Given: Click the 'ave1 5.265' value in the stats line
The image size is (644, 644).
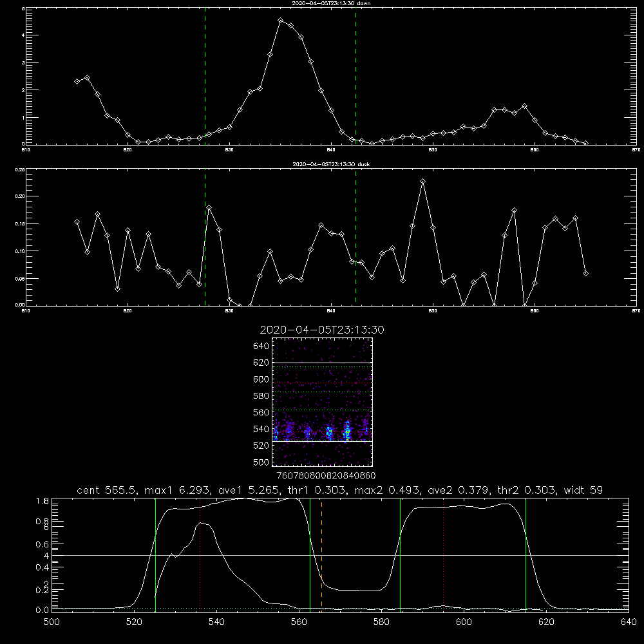Looking at the screenshot, I should point(247,490).
